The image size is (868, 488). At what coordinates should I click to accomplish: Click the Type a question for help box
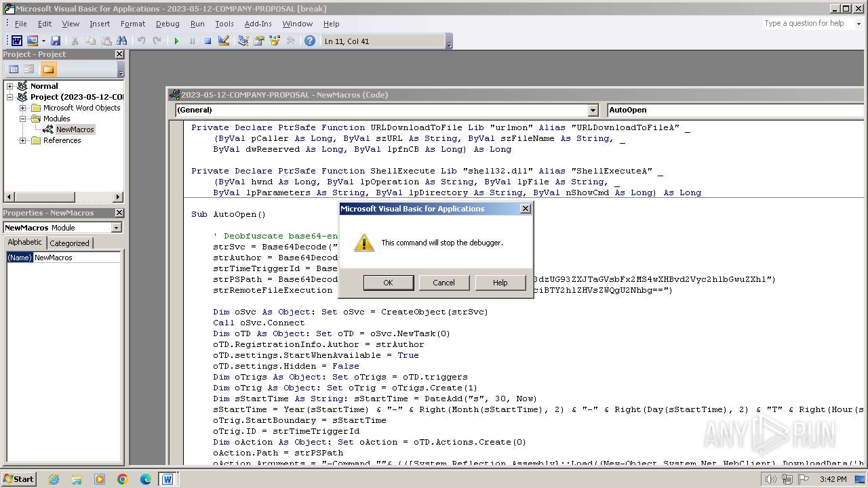coord(807,23)
